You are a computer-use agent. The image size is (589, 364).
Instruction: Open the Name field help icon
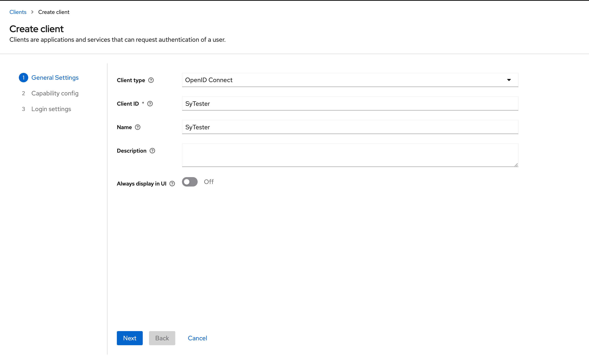click(x=138, y=127)
